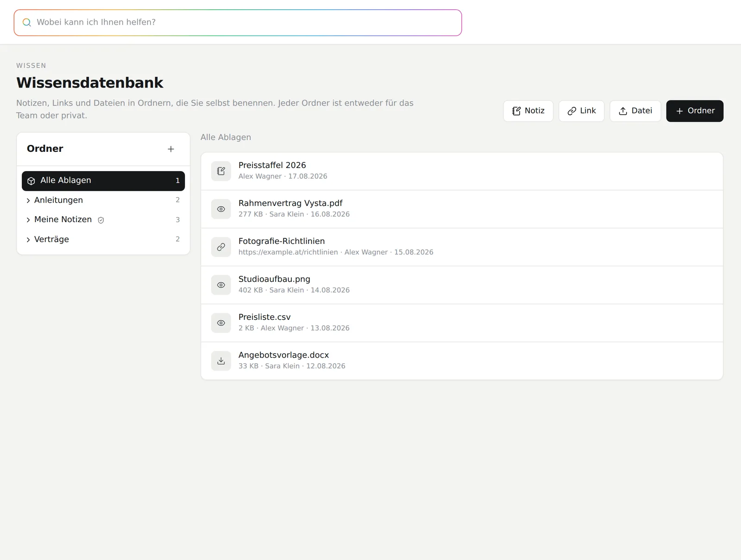Click the box icon beside Alle Ablagen
The image size is (741, 560).
[31, 181]
